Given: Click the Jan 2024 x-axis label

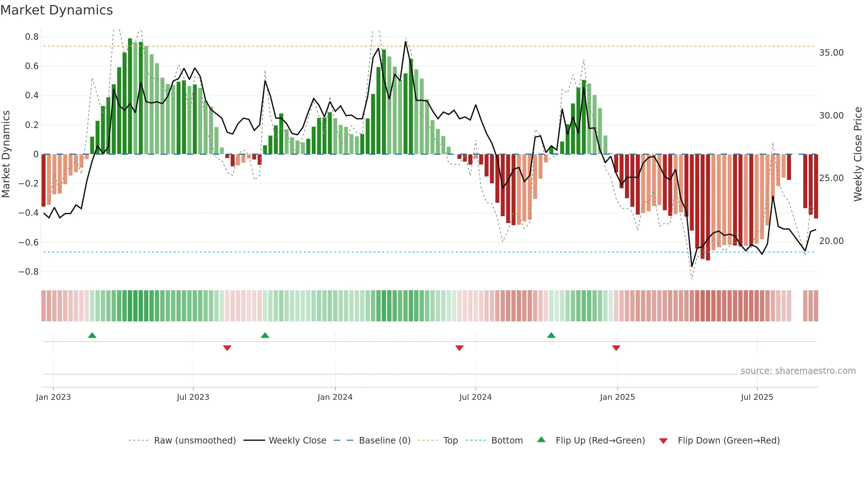Looking at the screenshot, I should (335, 397).
